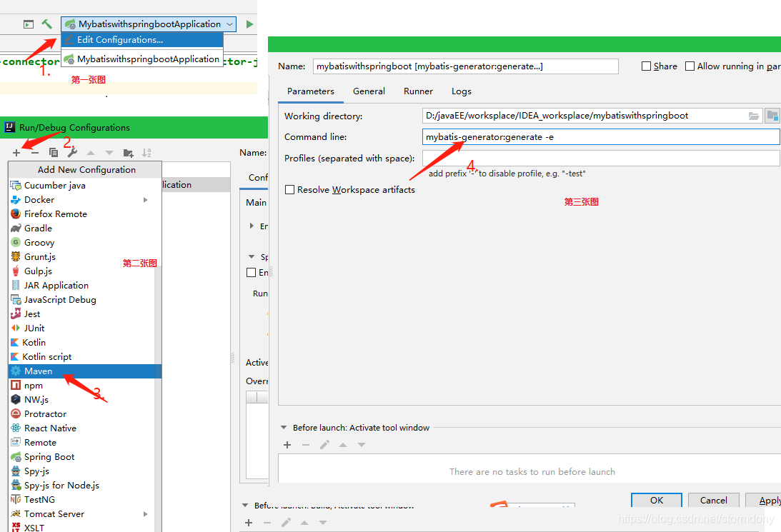This screenshot has width=781, height=532.
Task: Switch to the Runner tab
Action: click(419, 91)
